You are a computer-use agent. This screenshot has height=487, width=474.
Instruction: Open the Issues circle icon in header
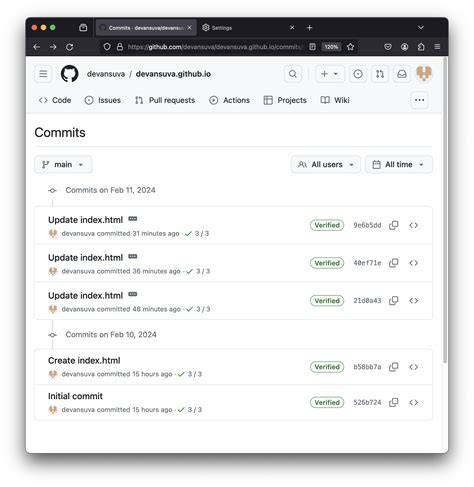point(358,74)
